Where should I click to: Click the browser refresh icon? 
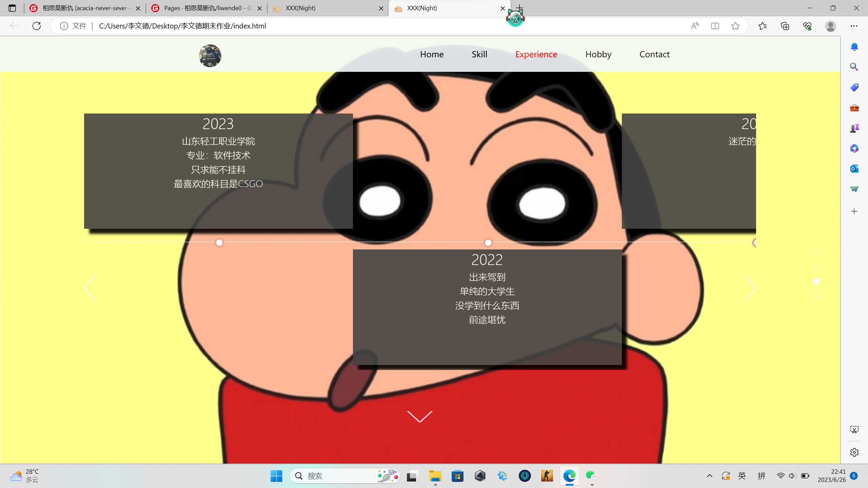[x=37, y=26]
